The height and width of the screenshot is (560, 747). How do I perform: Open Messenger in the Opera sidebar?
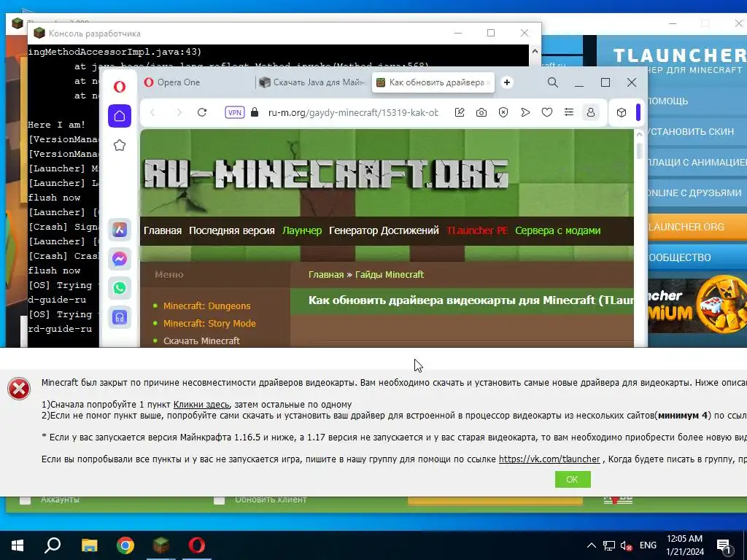coord(120,259)
